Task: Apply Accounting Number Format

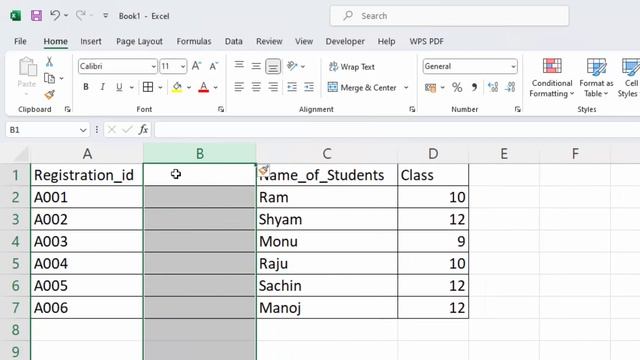Action: tap(430, 87)
